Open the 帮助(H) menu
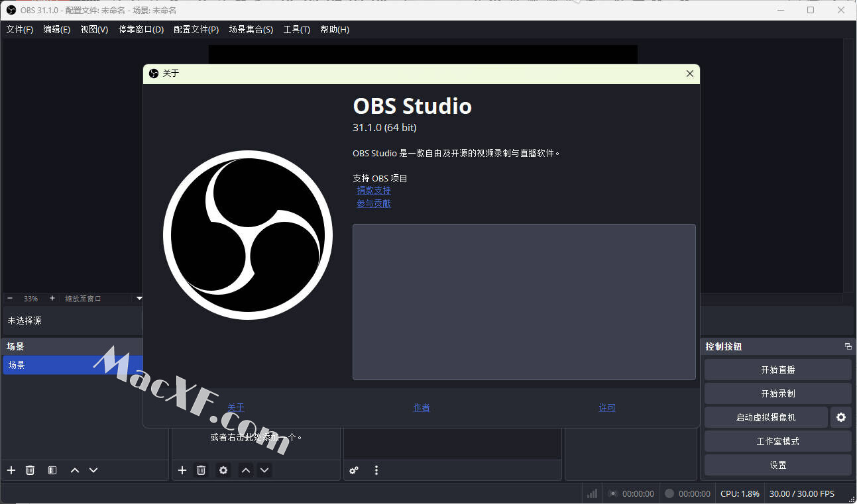The width and height of the screenshot is (857, 504). click(x=335, y=30)
